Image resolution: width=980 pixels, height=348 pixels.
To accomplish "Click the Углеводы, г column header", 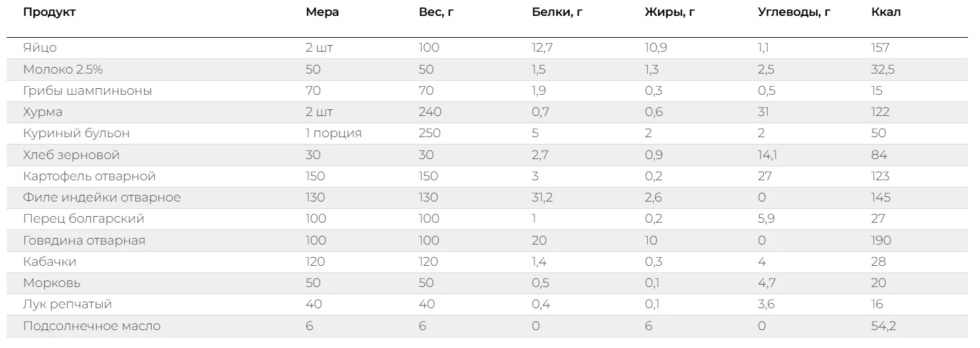I will point(794,13).
